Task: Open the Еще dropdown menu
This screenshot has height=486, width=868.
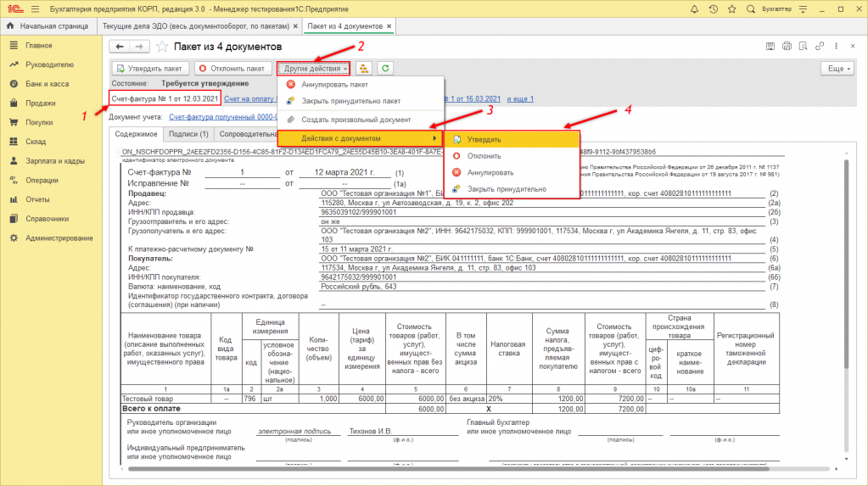Action: pyautogui.click(x=837, y=68)
